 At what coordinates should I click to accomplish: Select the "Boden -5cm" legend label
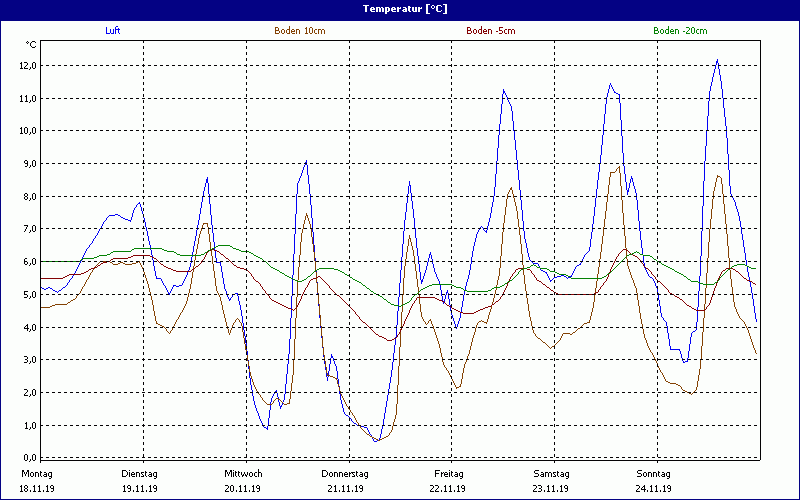(491, 31)
